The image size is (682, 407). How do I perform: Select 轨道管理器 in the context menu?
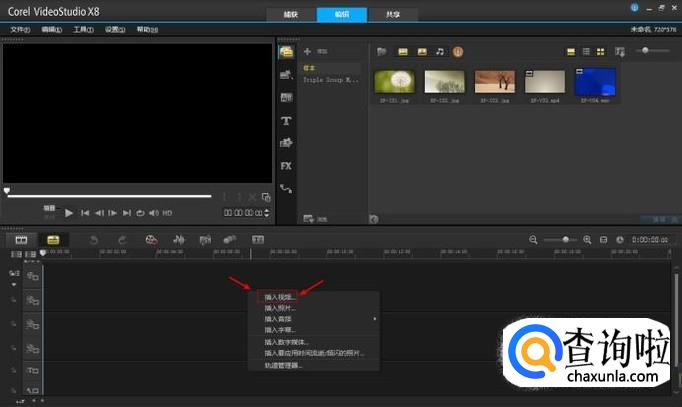tap(283, 364)
